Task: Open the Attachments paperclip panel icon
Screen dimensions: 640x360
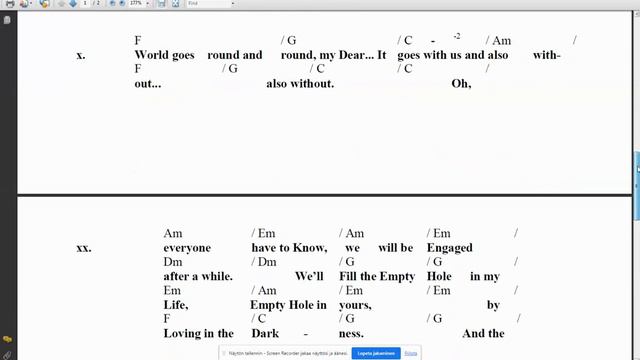Action: click(7, 356)
